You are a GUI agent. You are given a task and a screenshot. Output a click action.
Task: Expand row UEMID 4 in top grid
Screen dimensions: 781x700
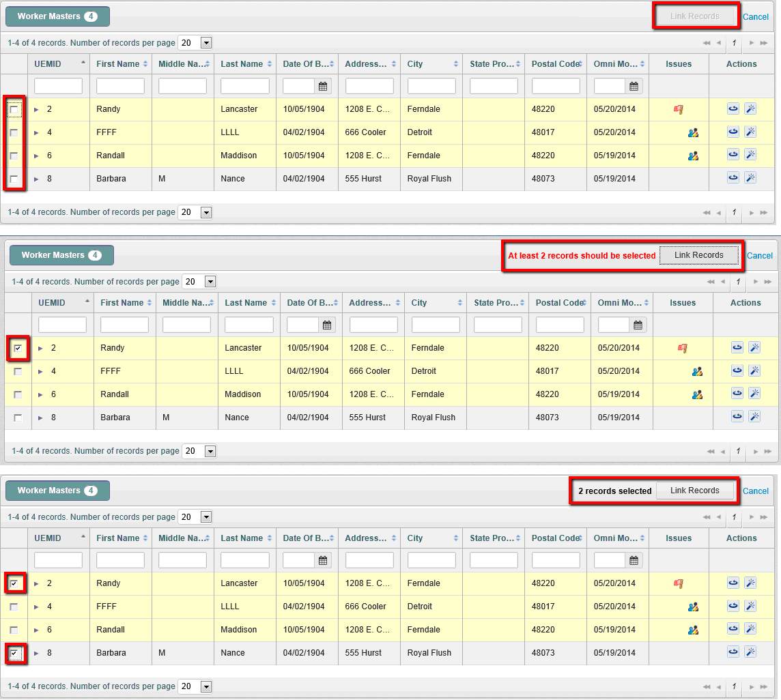tap(37, 132)
